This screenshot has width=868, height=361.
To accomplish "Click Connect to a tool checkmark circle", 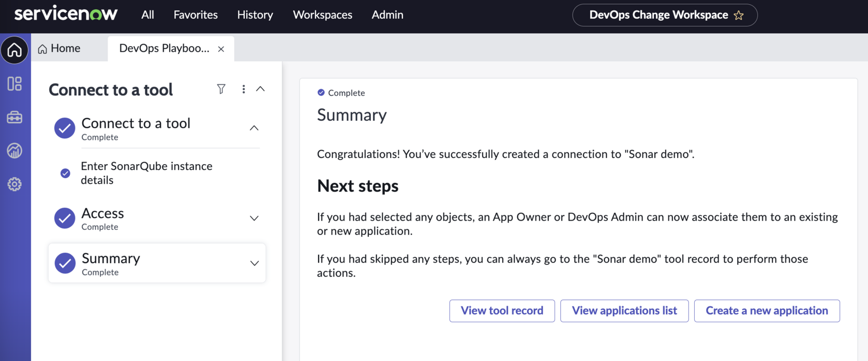I will point(65,128).
